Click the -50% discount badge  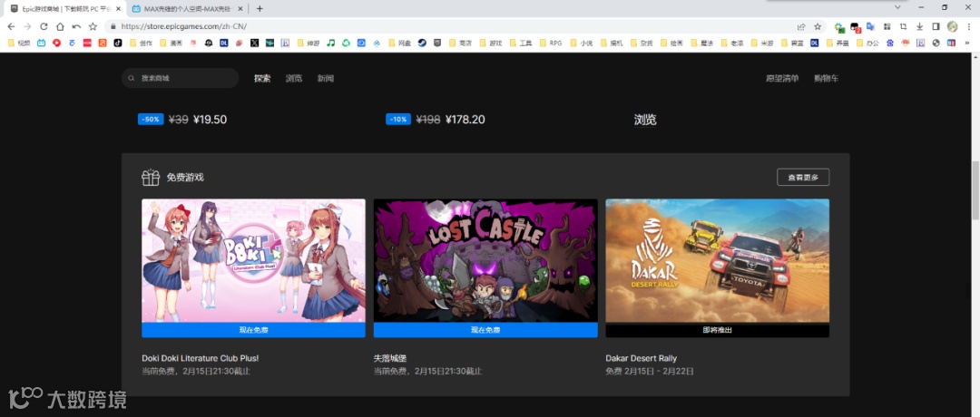click(151, 120)
